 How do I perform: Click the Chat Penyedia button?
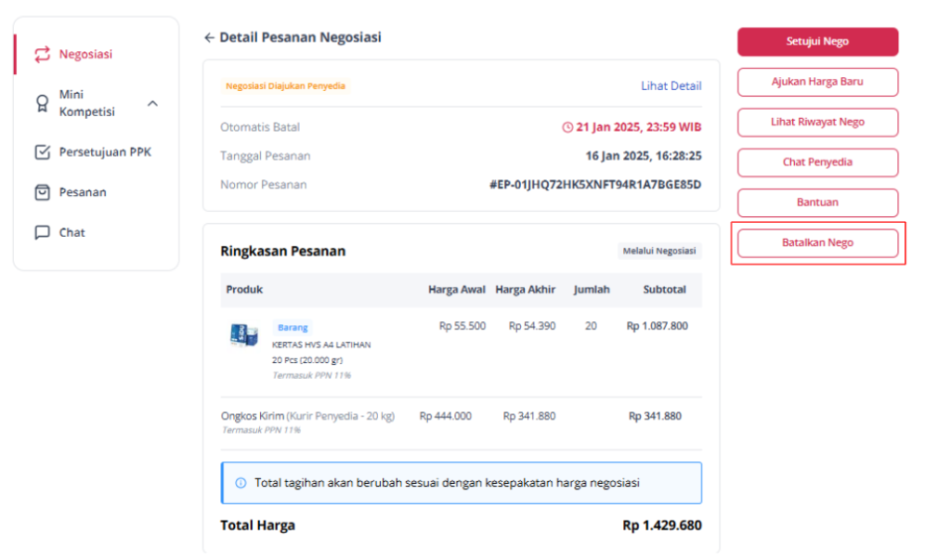pyautogui.click(x=817, y=163)
